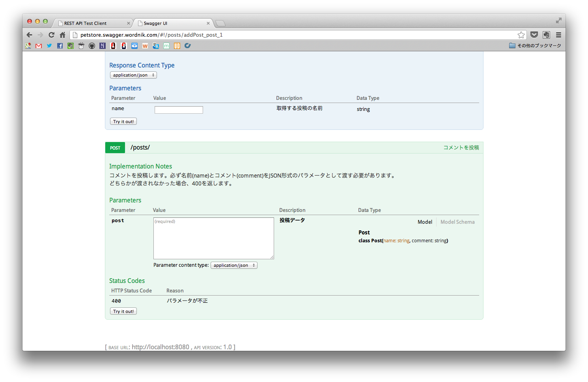Click inside the name parameter value field
This screenshot has height=382, width=588.
tap(179, 110)
